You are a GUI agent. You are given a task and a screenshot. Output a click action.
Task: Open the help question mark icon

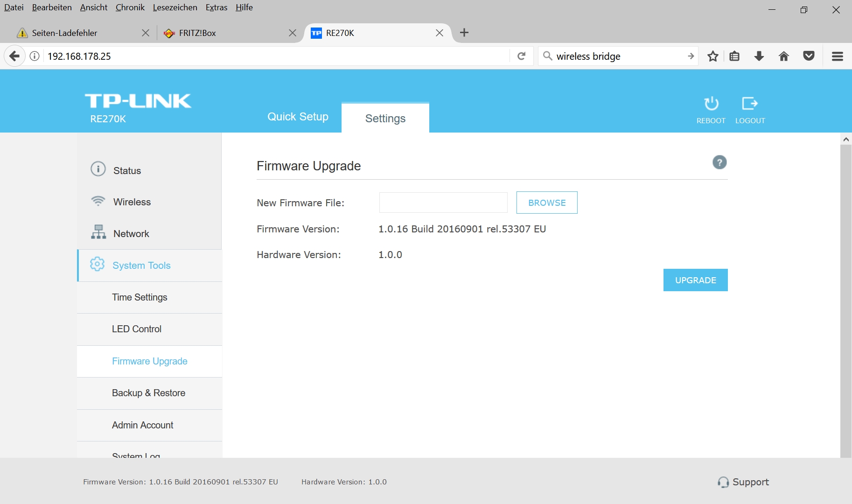[x=719, y=162]
